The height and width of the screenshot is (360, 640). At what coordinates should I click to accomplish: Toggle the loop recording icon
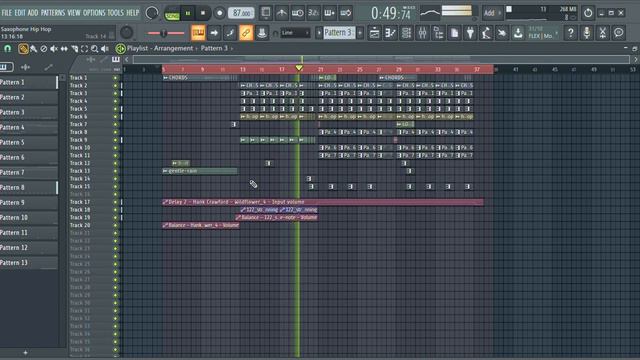pos(345,13)
